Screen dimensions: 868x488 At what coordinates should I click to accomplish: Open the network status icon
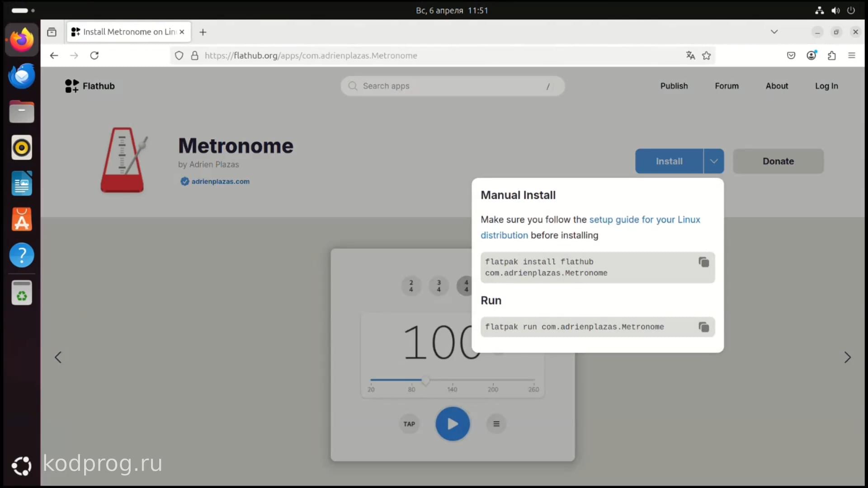tap(820, 10)
